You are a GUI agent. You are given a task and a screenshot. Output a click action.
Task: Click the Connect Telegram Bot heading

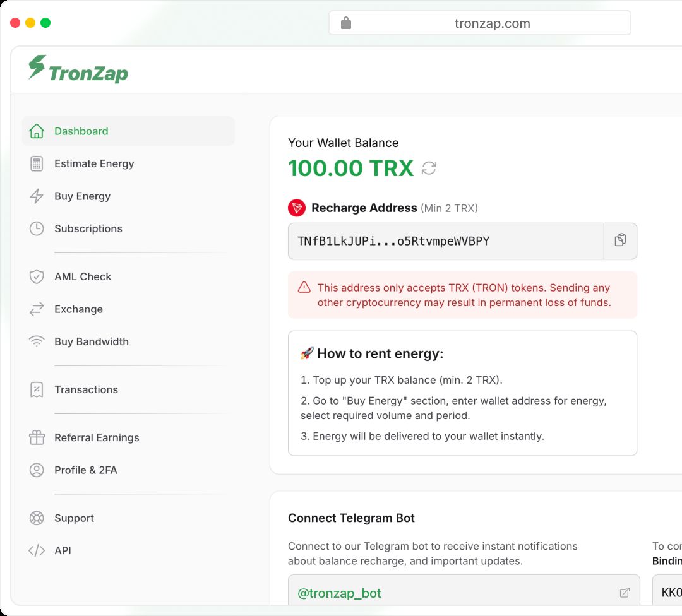[351, 518]
